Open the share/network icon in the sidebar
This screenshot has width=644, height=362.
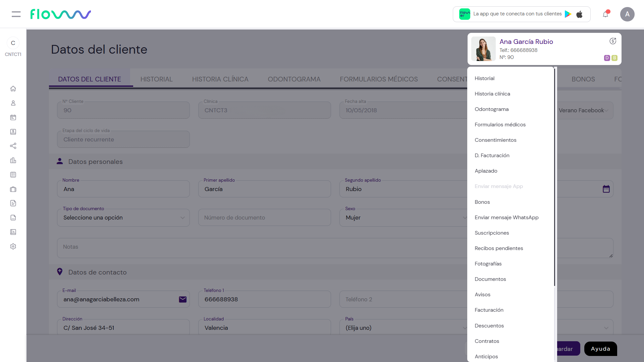[x=13, y=146]
